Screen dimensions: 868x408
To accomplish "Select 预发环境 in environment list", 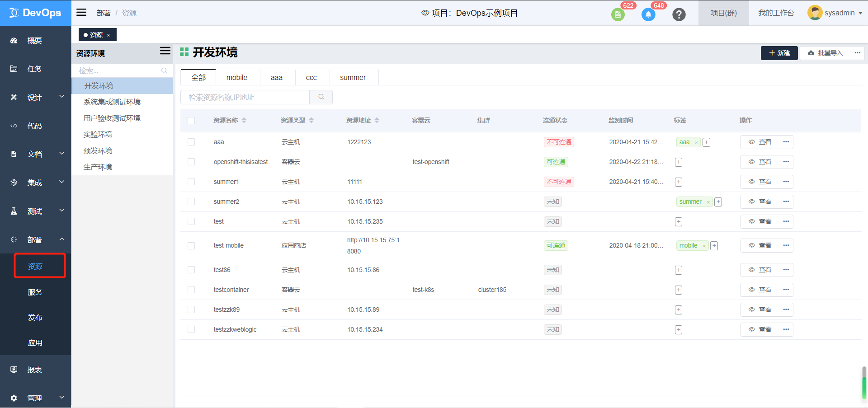I will pyautogui.click(x=122, y=150).
